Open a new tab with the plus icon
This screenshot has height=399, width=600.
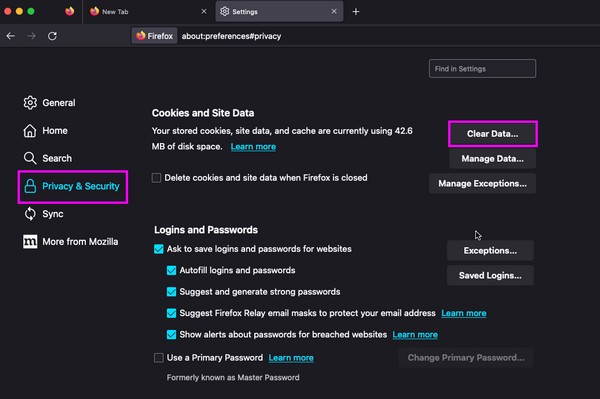(x=356, y=11)
